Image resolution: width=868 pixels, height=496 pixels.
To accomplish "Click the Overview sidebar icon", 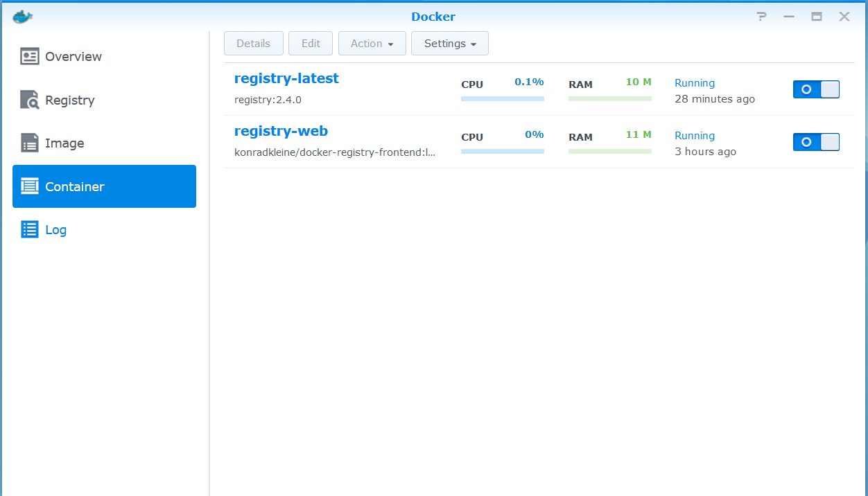I will click(x=30, y=57).
